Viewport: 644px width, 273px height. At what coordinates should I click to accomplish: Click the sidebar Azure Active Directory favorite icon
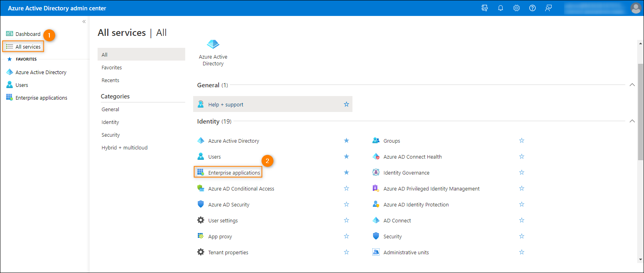[10, 72]
